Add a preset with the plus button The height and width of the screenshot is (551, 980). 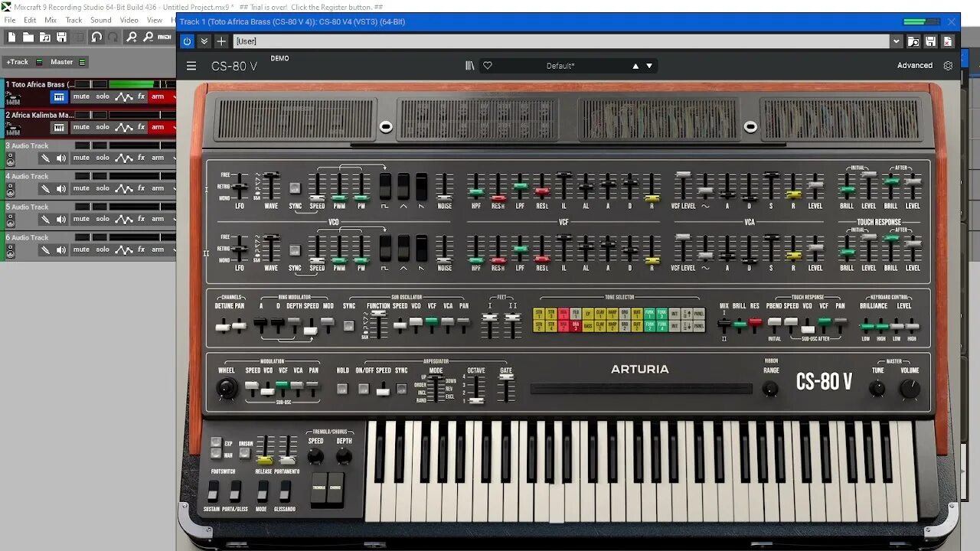(221, 41)
